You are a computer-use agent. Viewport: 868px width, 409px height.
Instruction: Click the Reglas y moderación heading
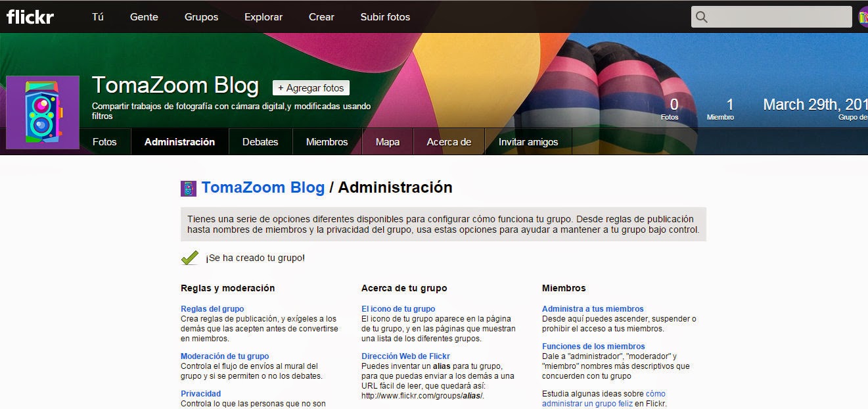pos(228,288)
